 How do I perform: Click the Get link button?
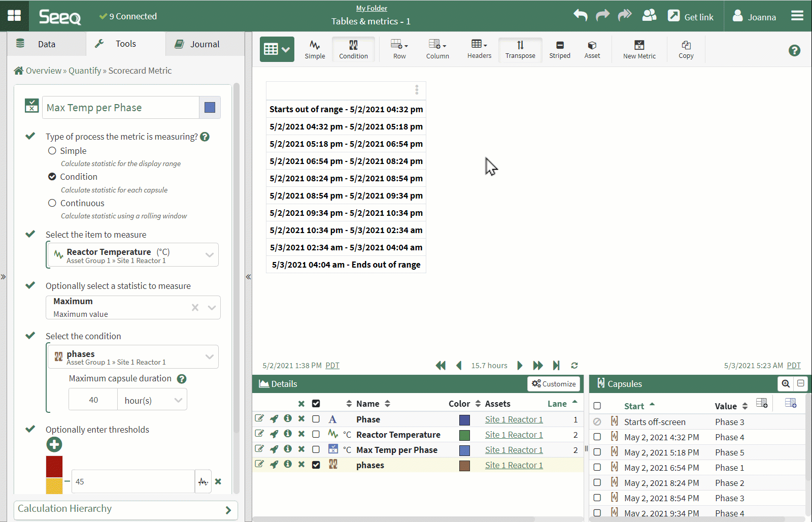click(691, 17)
